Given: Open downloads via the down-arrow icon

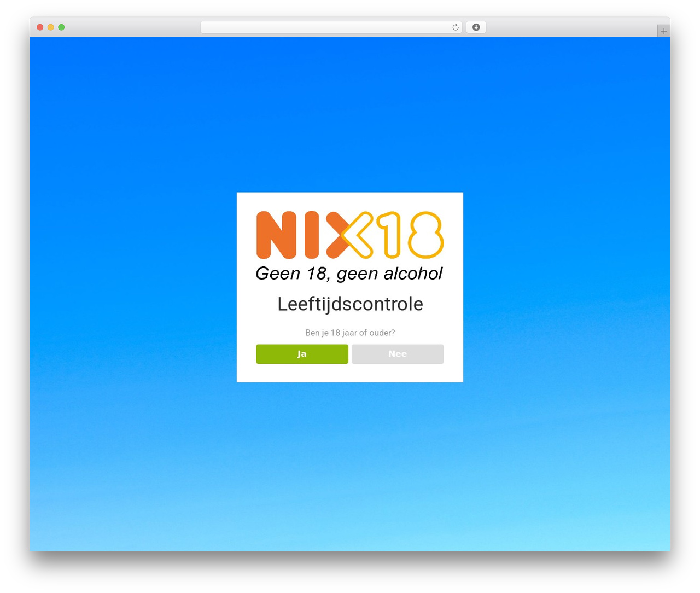Looking at the screenshot, I should (x=476, y=27).
